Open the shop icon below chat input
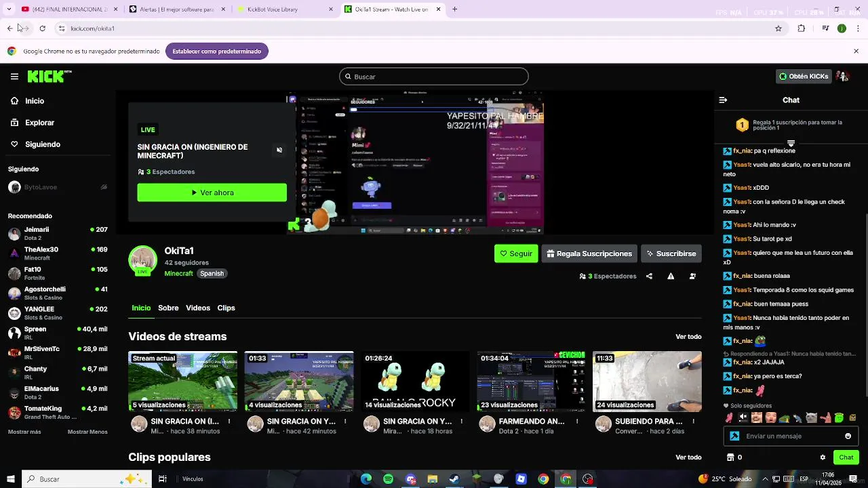 pos(730,457)
